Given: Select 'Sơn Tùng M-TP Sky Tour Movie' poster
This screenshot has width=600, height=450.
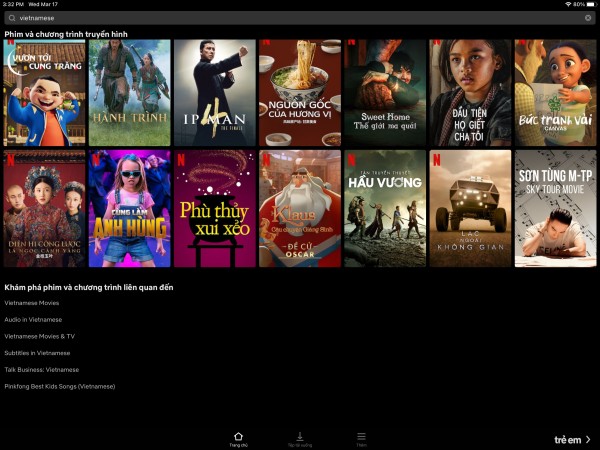Looking at the screenshot, I should 556,209.
